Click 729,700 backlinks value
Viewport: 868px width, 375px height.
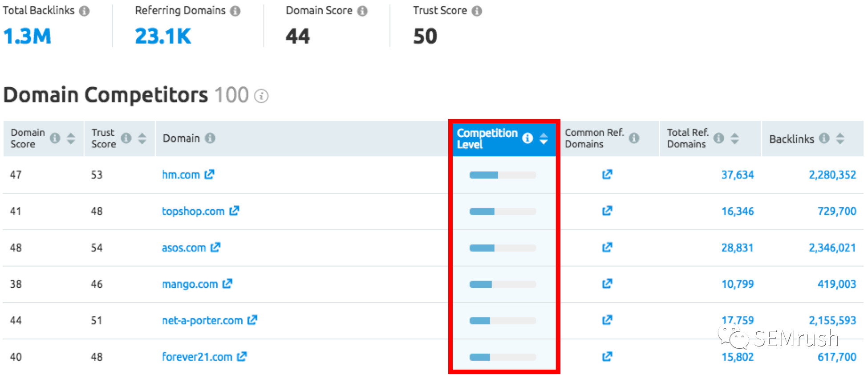pyautogui.click(x=837, y=211)
